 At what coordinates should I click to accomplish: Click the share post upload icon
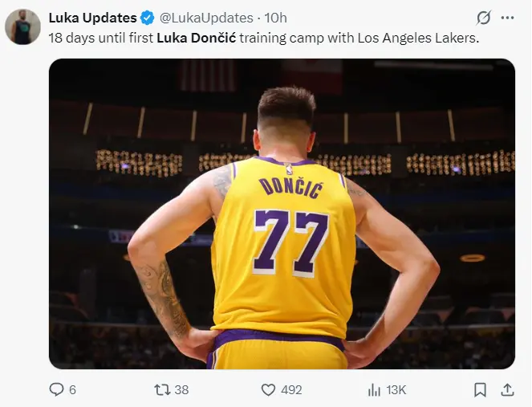coord(507,389)
